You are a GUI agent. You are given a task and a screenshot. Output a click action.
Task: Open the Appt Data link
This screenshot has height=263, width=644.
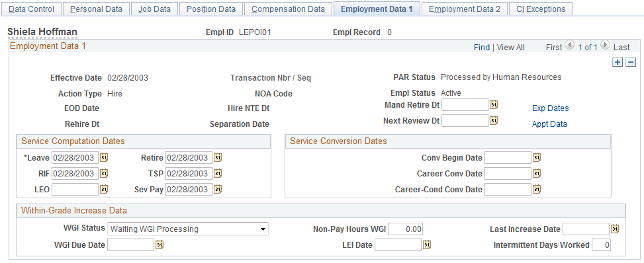(549, 124)
